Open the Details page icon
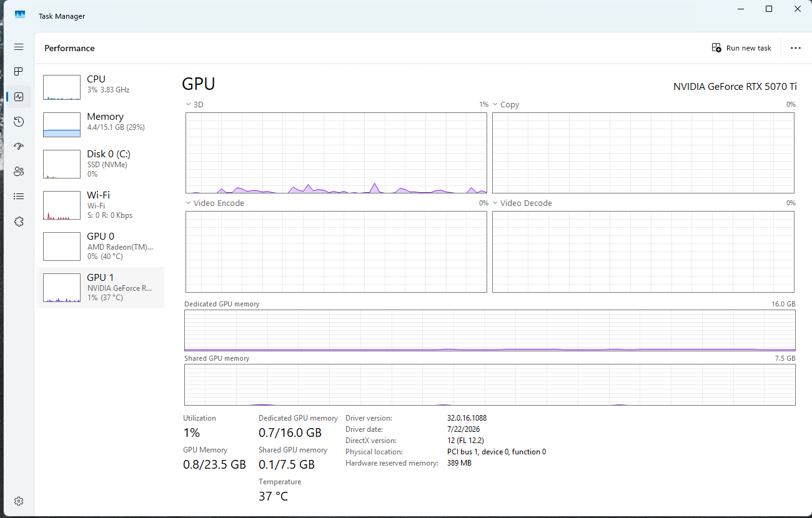 (19, 197)
